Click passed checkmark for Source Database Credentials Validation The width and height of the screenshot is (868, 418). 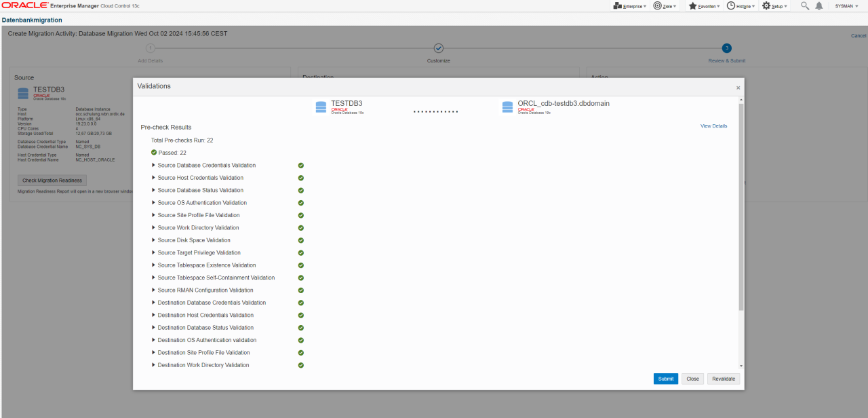301,166
